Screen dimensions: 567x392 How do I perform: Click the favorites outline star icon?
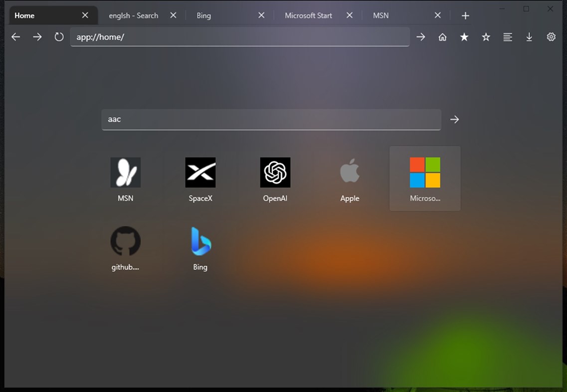point(486,36)
